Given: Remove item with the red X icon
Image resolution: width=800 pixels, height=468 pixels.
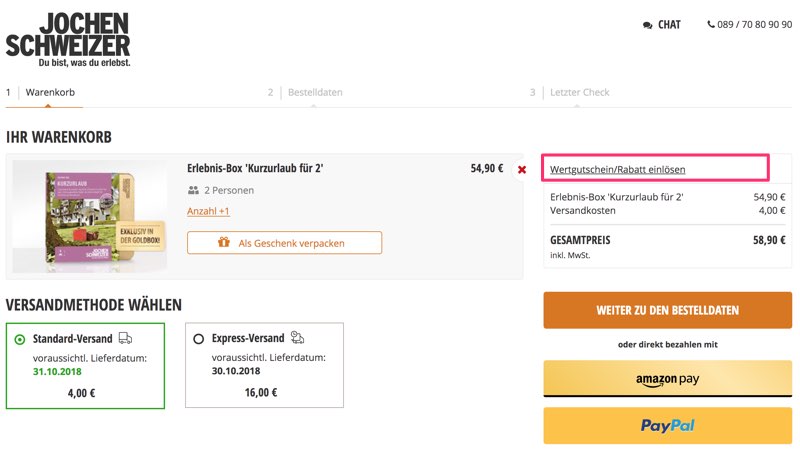Looking at the screenshot, I should (522, 170).
